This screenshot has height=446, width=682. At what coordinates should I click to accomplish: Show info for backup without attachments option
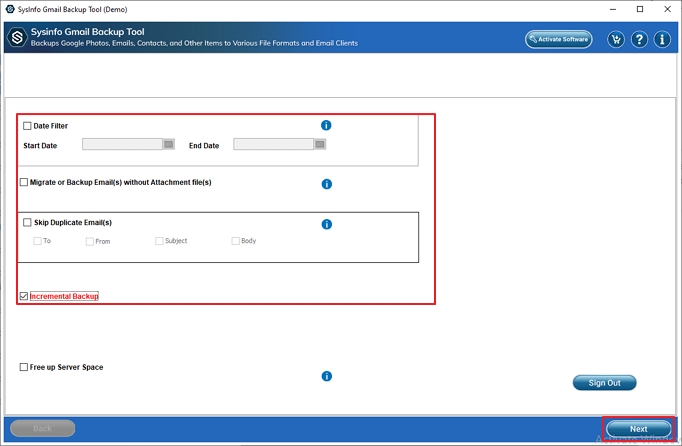pyautogui.click(x=327, y=184)
